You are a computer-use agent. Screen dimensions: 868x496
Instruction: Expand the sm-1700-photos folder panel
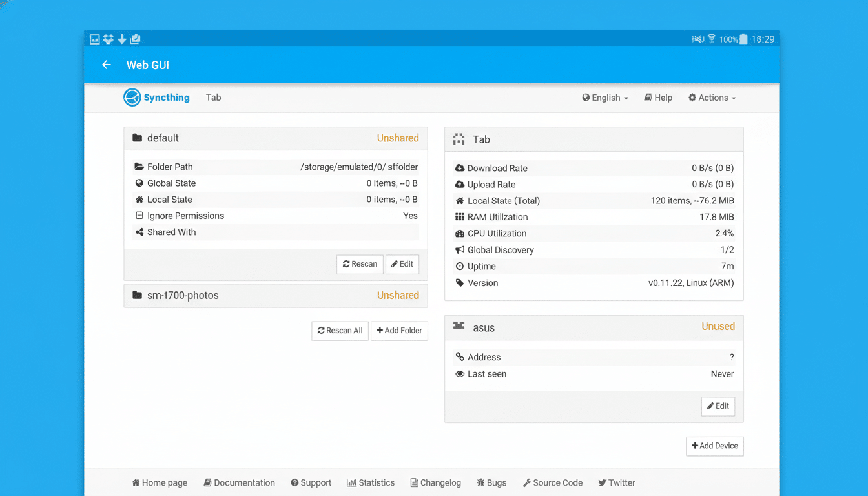276,295
